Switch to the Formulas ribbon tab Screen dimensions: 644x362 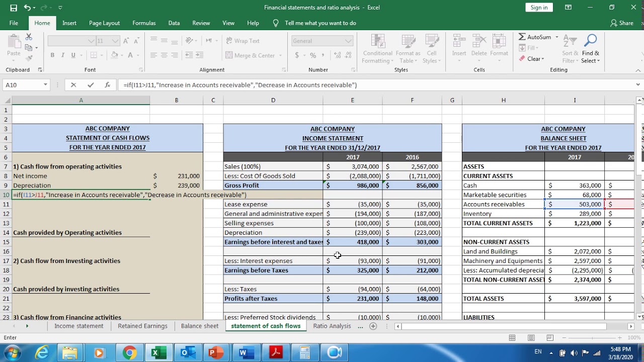pyautogui.click(x=144, y=23)
